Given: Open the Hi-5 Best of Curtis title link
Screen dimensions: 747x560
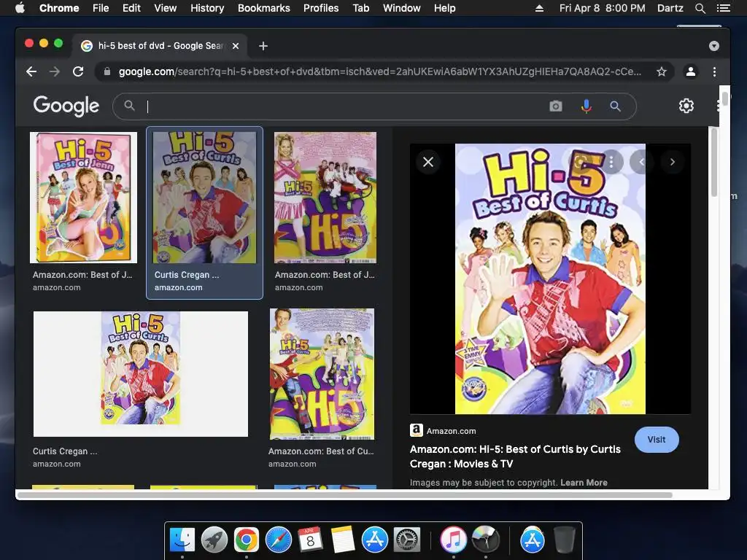Looking at the screenshot, I should tap(515, 456).
